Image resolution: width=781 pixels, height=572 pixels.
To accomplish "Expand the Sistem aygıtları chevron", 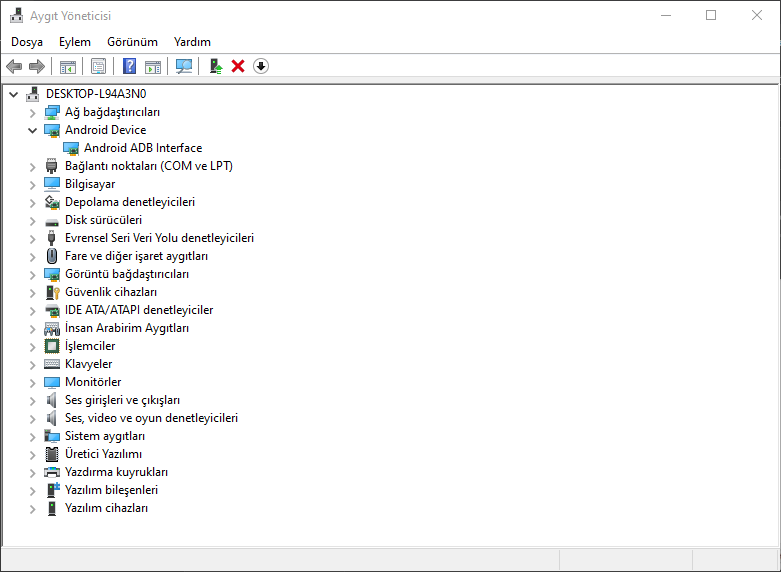I will 32,436.
